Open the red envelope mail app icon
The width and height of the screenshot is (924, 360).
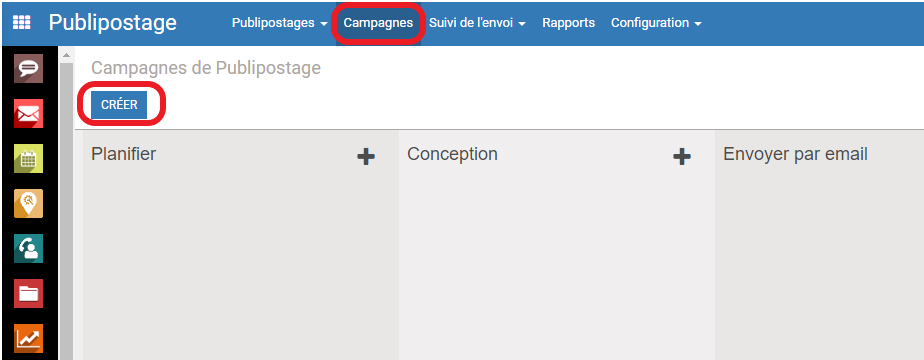(28, 113)
